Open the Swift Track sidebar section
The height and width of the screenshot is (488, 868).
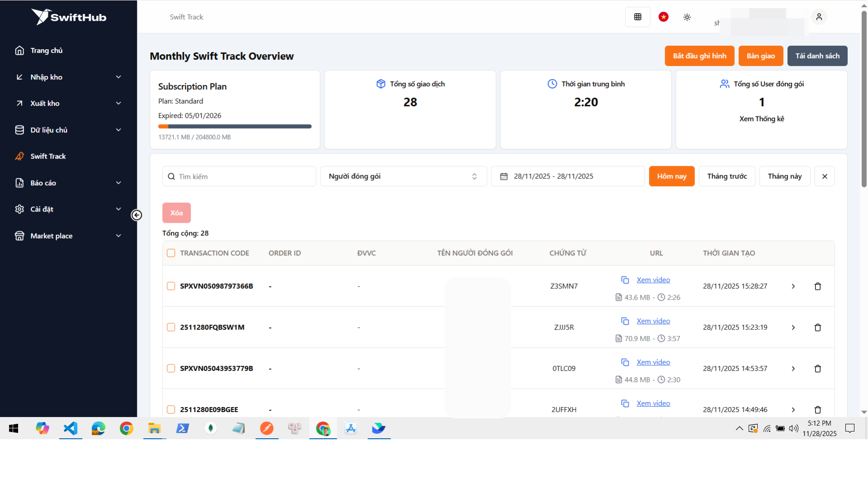(47, 156)
